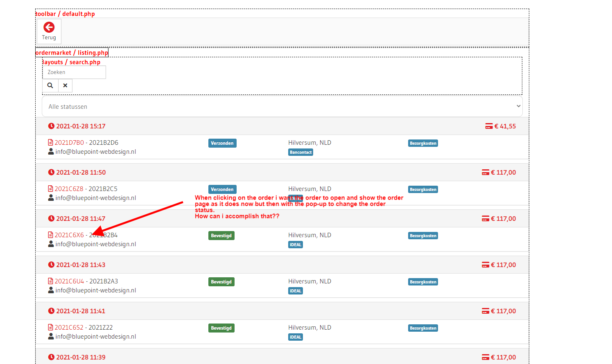
Task: Click the document icon before order 2021C6S2
Action: click(51, 327)
